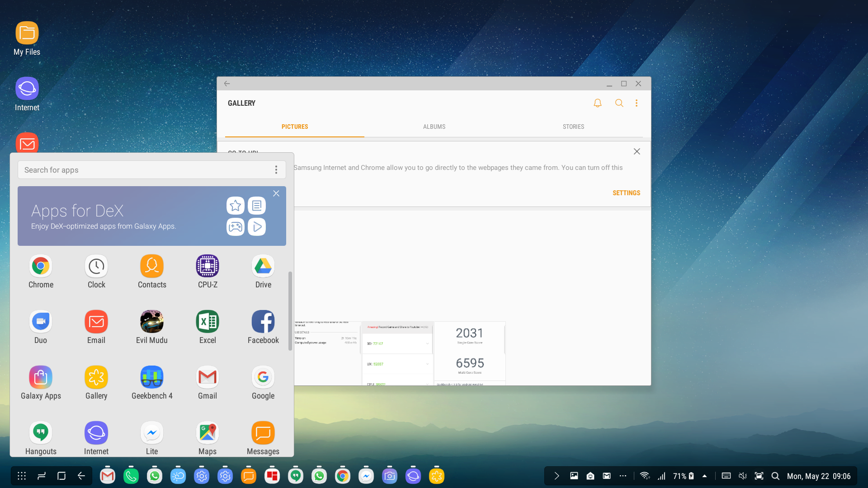Open the AnTuTu benchmark screenshot thumbnail

point(397,353)
